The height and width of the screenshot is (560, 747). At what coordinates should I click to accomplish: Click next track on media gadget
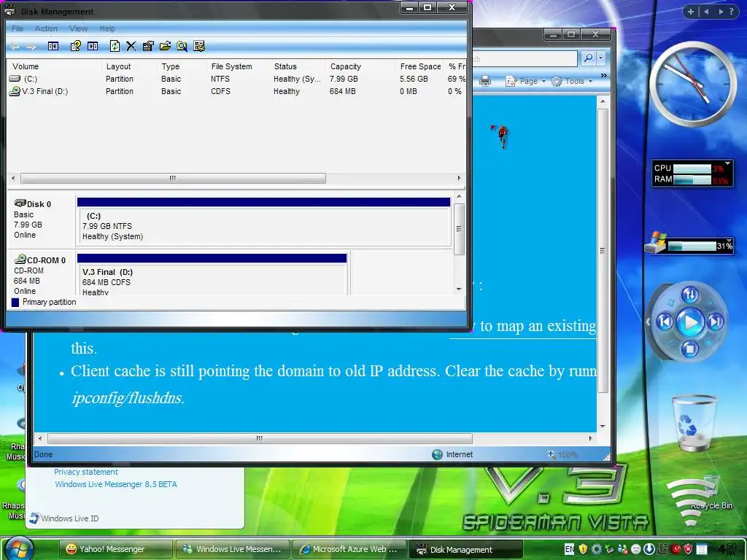716,322
